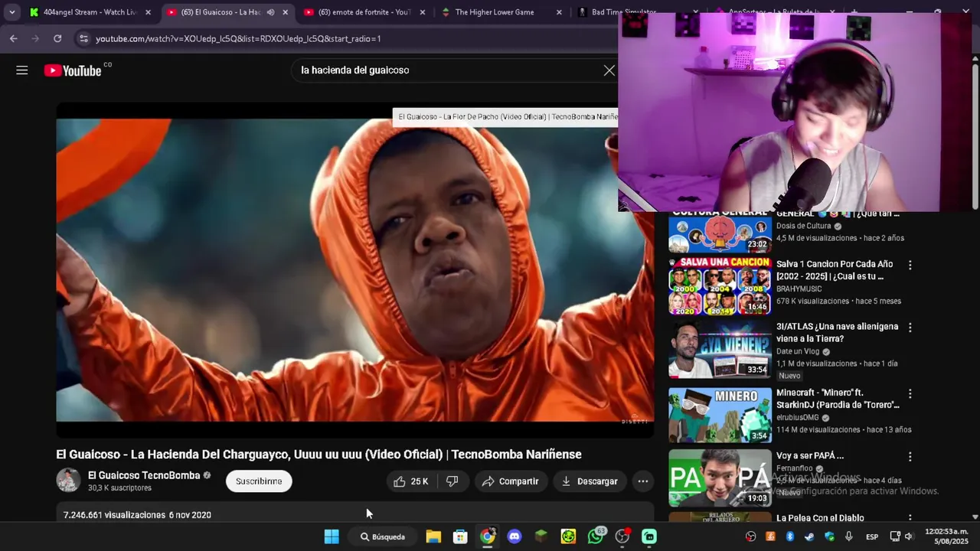The image size is (980, 551).
Task: Open the clock showing 12:02:53 a.m.
Action: click(x=946, y=536)
